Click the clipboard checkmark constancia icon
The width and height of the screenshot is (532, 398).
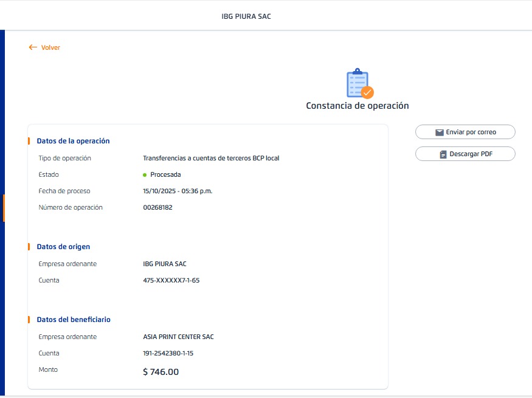(359, 84)
